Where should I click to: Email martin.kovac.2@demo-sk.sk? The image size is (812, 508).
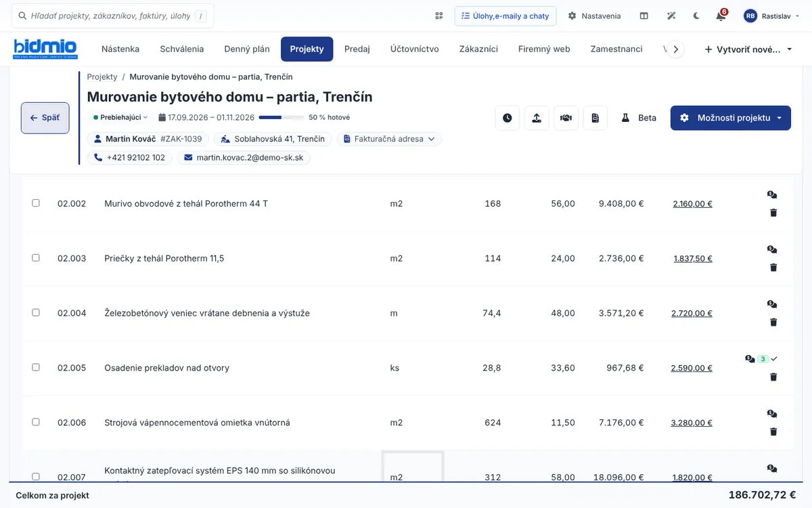tap(244, 157)
